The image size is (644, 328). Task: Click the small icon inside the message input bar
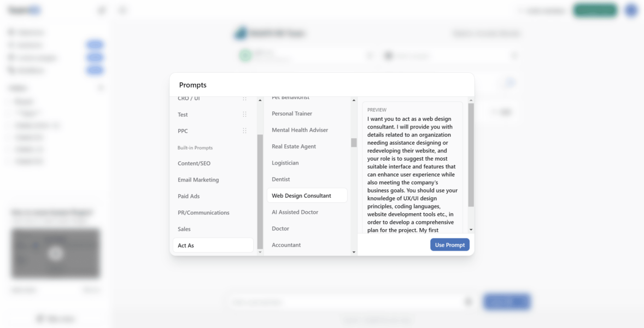pos(468,301)
